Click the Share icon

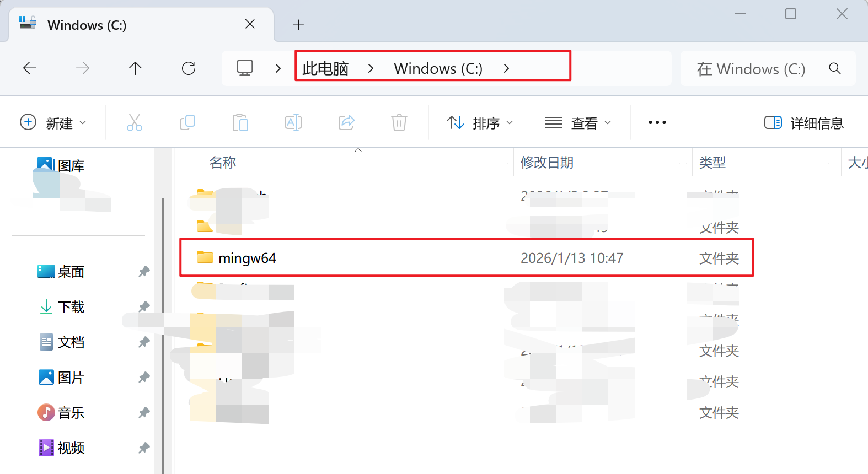[x=346, y=122]
